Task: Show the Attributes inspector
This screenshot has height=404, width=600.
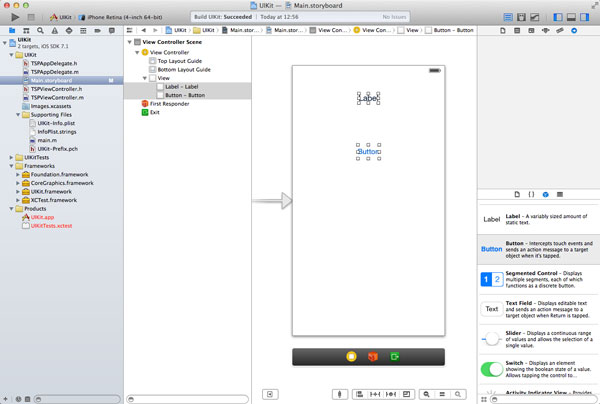Action: pyautogui.click(x=545, y=31)
